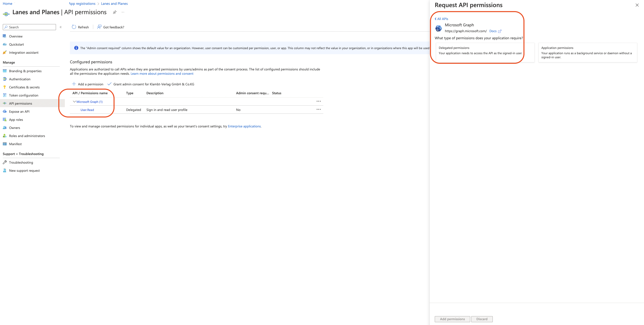
Task: Go back to All APIs
Action: click(442, 19)
